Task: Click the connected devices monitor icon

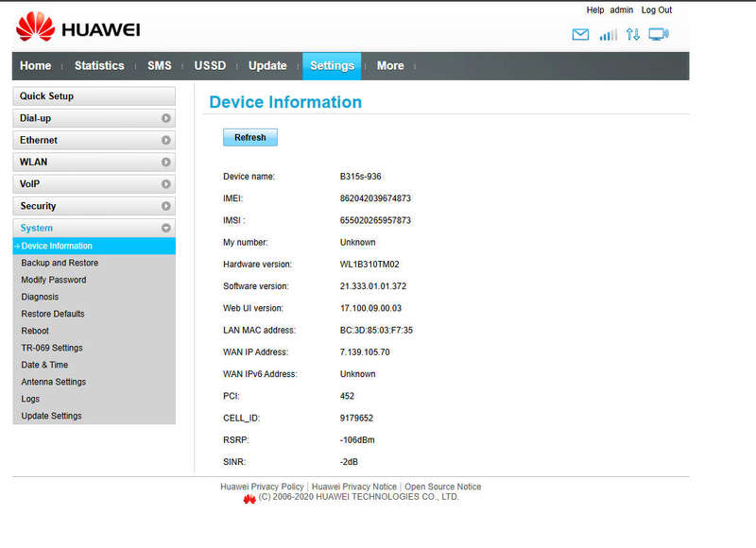Action: (x=659, y=34)
